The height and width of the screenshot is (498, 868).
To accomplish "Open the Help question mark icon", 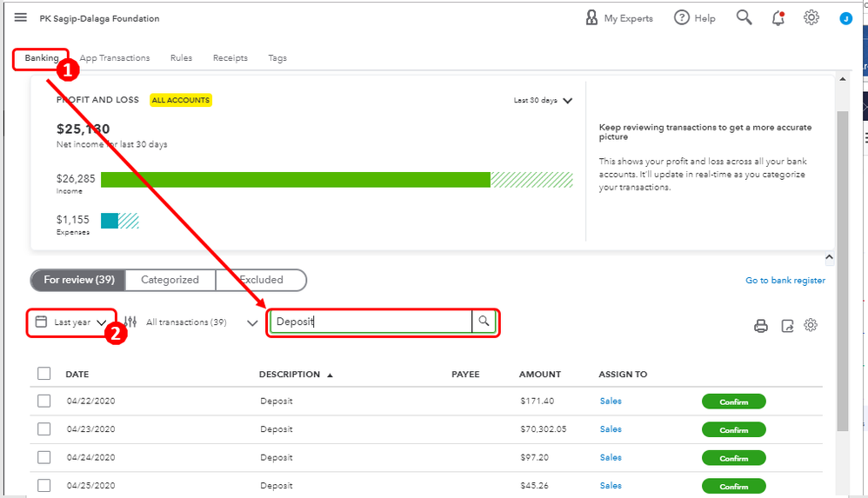I will pos(682,18).
